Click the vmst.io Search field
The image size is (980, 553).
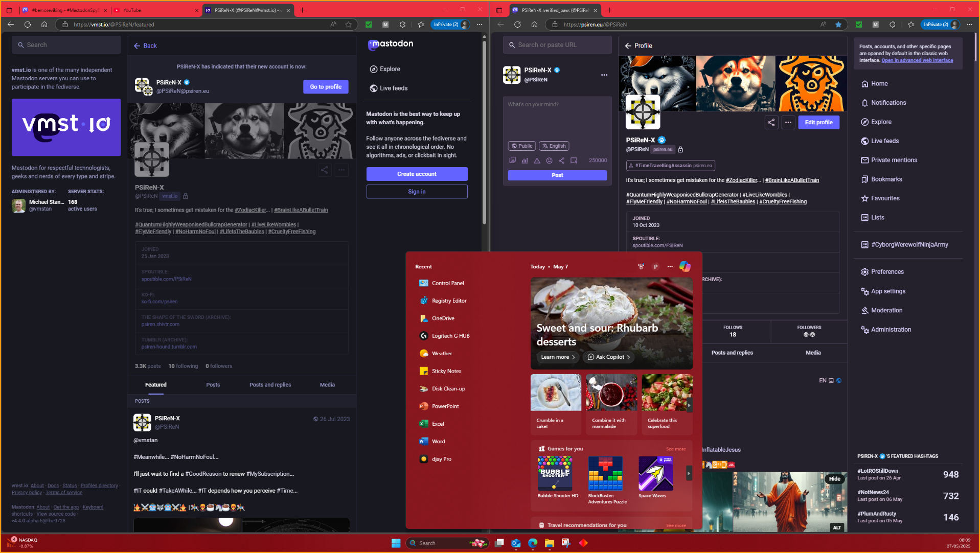click(66, 45)
